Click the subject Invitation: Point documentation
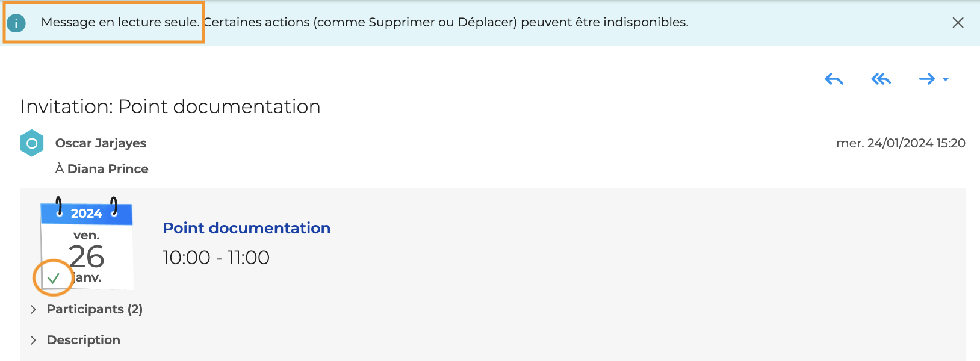The image size is (980, 361). [170, 106]
